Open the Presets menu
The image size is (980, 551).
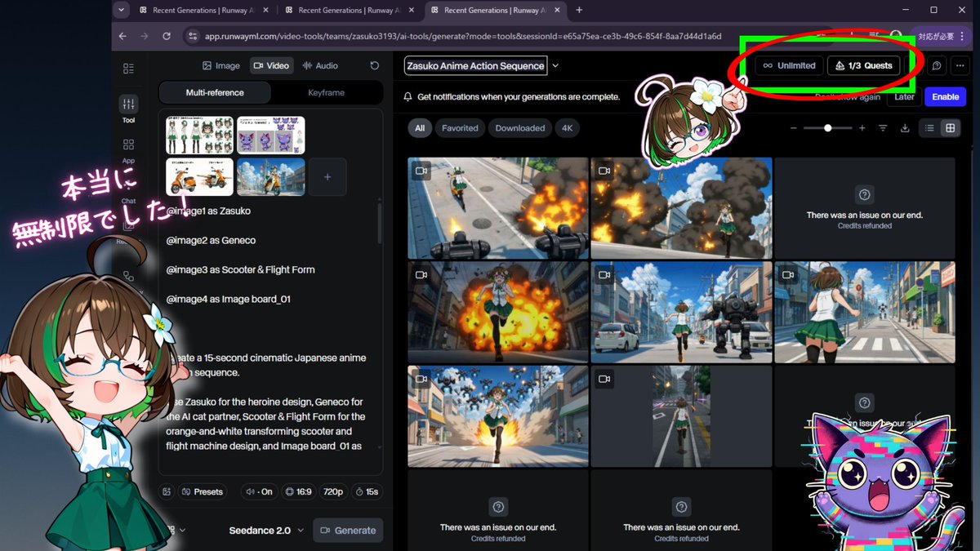(203, 491)
